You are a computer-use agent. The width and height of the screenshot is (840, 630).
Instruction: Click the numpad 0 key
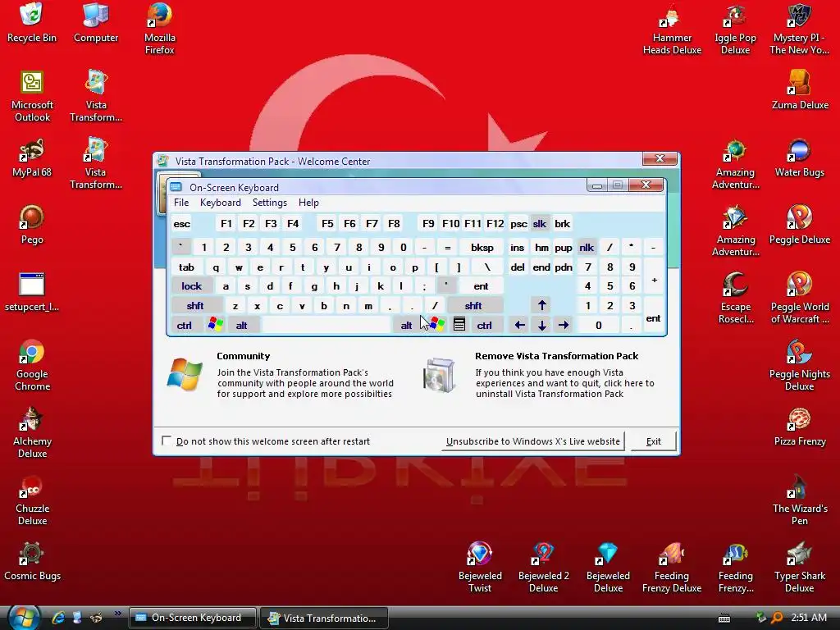pos(598,325)
